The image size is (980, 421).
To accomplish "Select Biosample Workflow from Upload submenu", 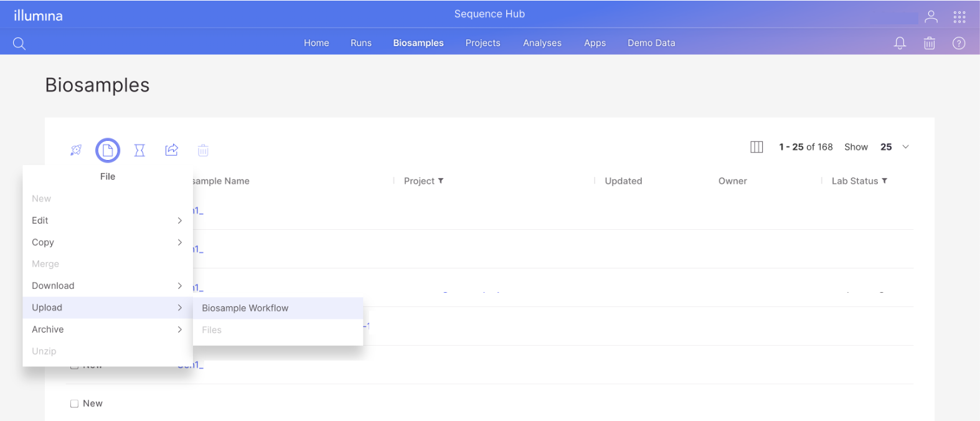I will 245,308.
